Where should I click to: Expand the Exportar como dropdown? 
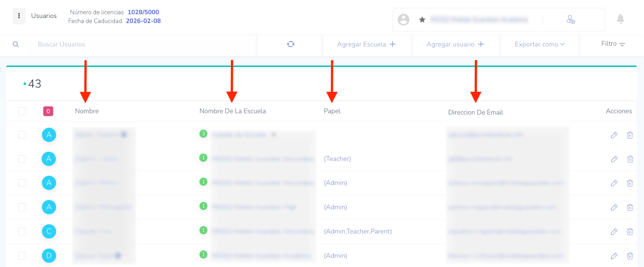pos(539,44)
